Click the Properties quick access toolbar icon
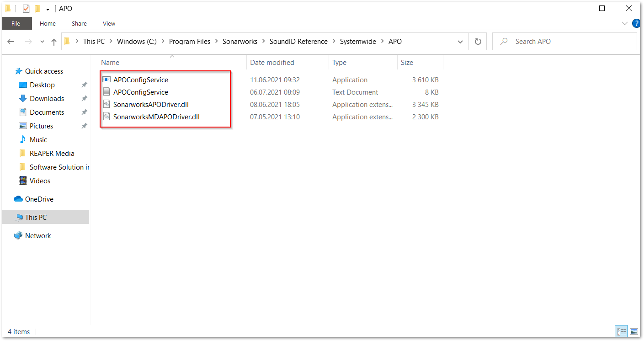644x341 pixels. (x=26, y=8)
